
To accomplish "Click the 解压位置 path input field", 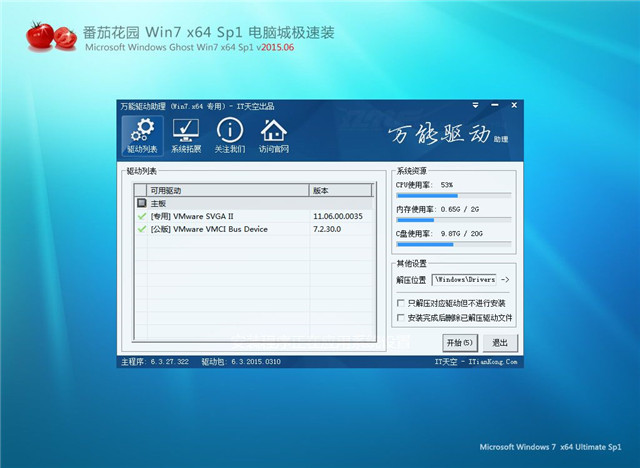I will tap(464, 279).
